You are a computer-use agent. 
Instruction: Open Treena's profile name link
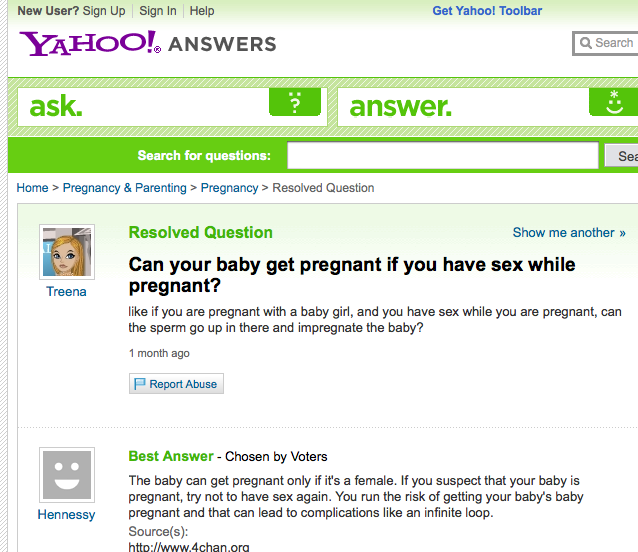coord(67,292)
